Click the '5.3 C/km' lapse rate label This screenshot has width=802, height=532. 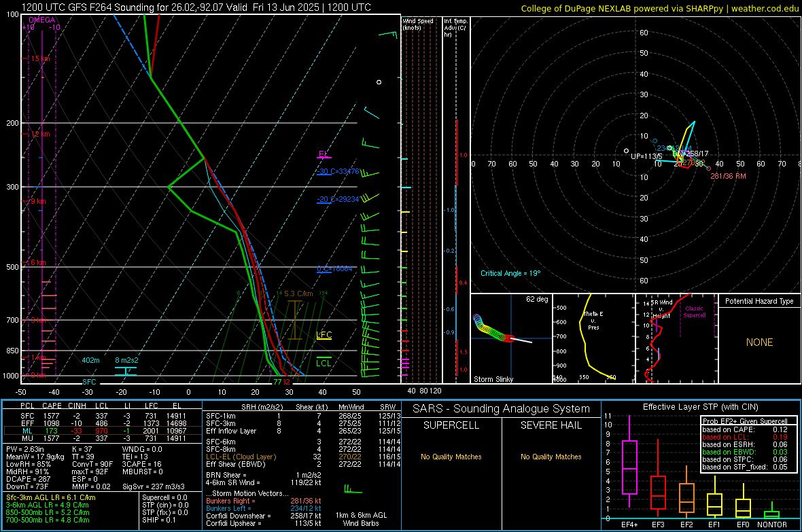coord(298,294)
